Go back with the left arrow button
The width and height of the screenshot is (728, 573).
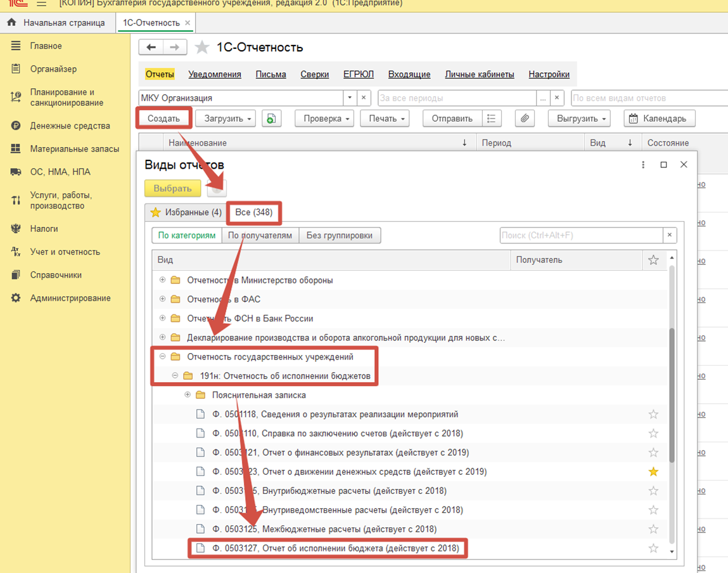tap(151, 48)
